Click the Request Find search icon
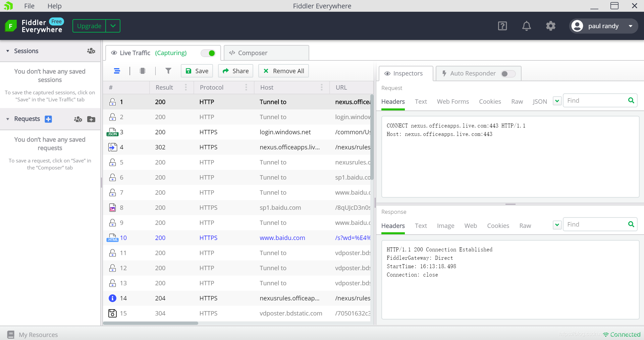This screenshot has height=340, width=644. (x=631, y=100)
